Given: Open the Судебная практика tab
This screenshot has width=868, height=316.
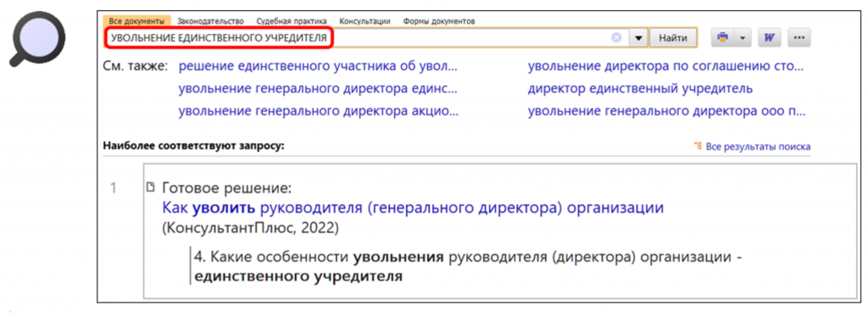Looking at the screenshot, I should (292, 21).
